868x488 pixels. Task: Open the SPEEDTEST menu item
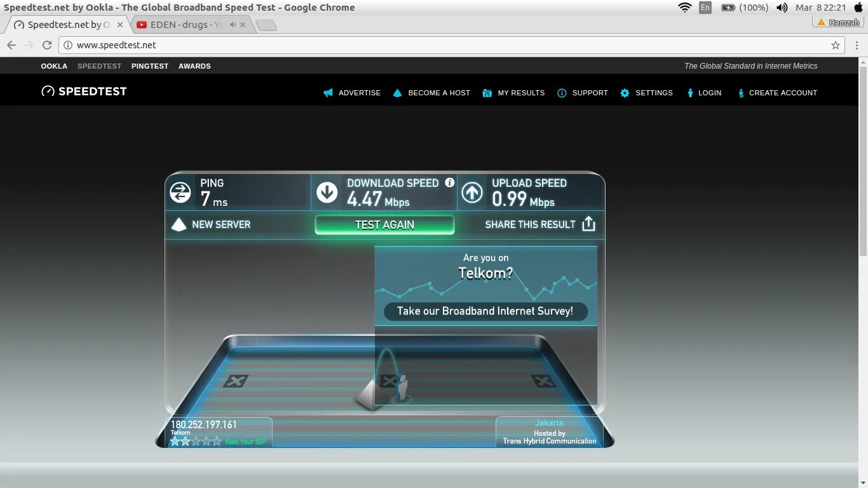coord(99,66)
